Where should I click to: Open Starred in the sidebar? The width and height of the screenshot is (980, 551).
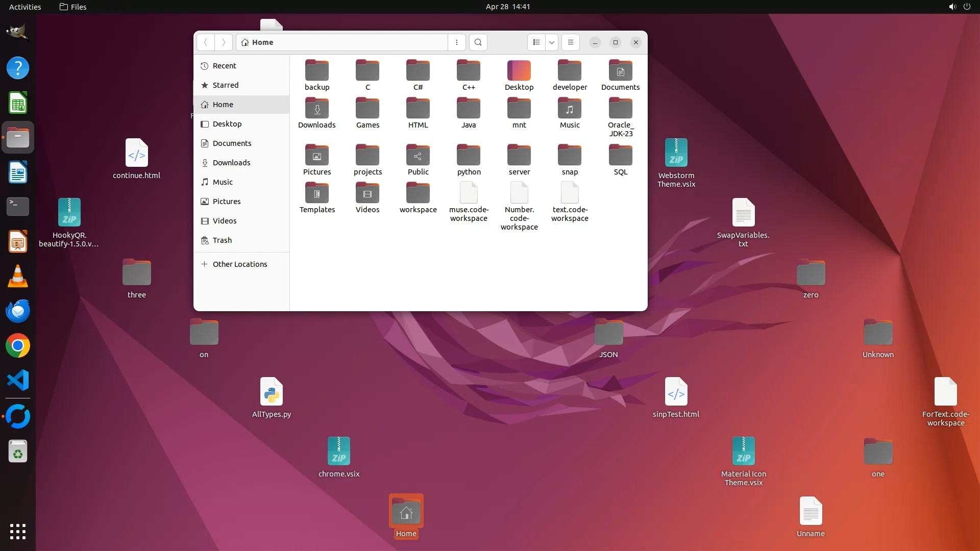tap(225, 85)
